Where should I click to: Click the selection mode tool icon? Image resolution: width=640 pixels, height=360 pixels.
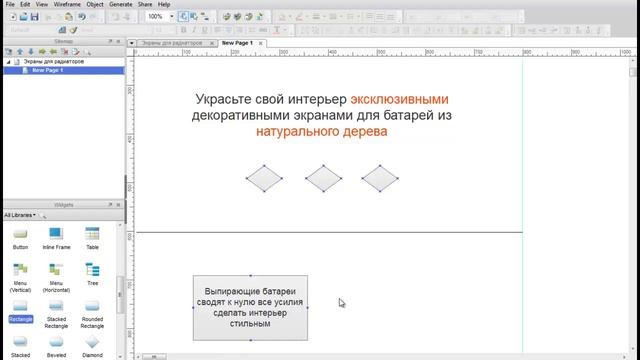point(183,17)
